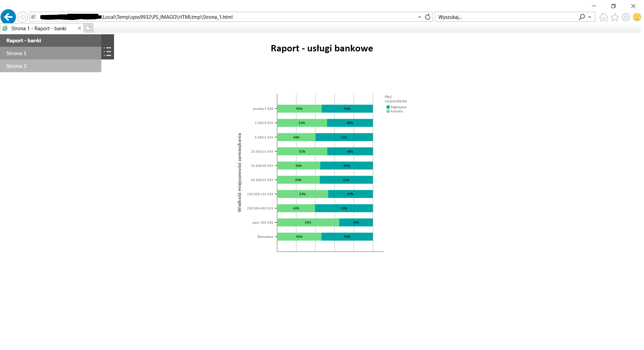Restore down the browser window

[x=613, y=6]
